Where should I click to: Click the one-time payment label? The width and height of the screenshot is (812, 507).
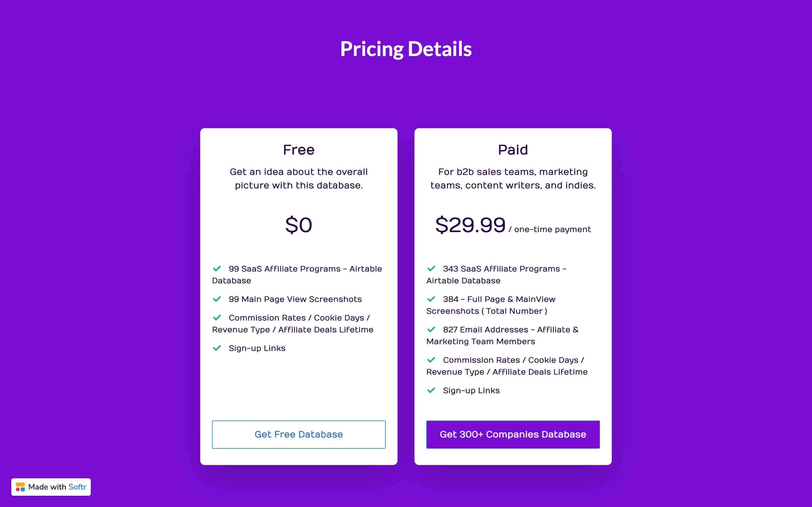click(552, 229)
